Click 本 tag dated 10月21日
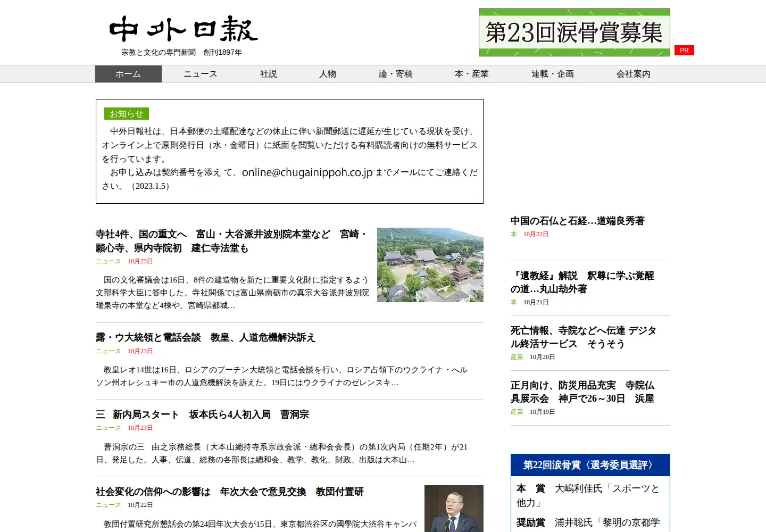 pyautogui.click(x=514, y=302)
